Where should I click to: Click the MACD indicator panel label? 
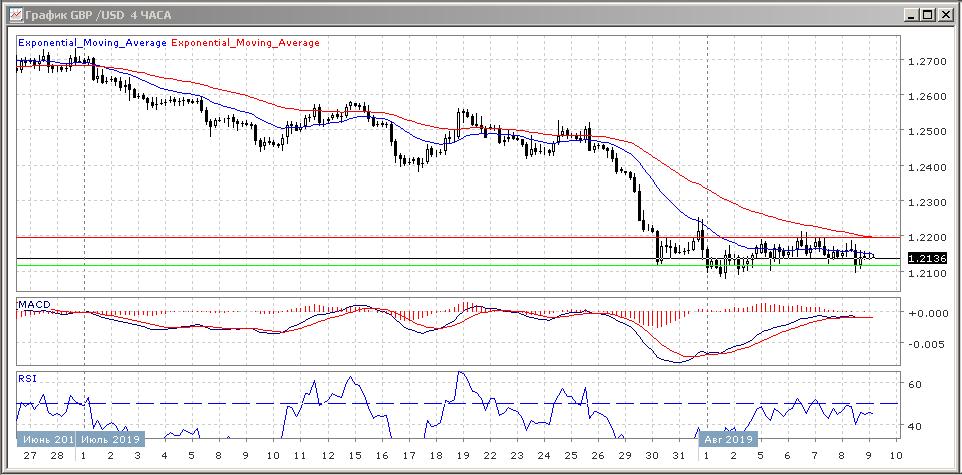point(33,303)
